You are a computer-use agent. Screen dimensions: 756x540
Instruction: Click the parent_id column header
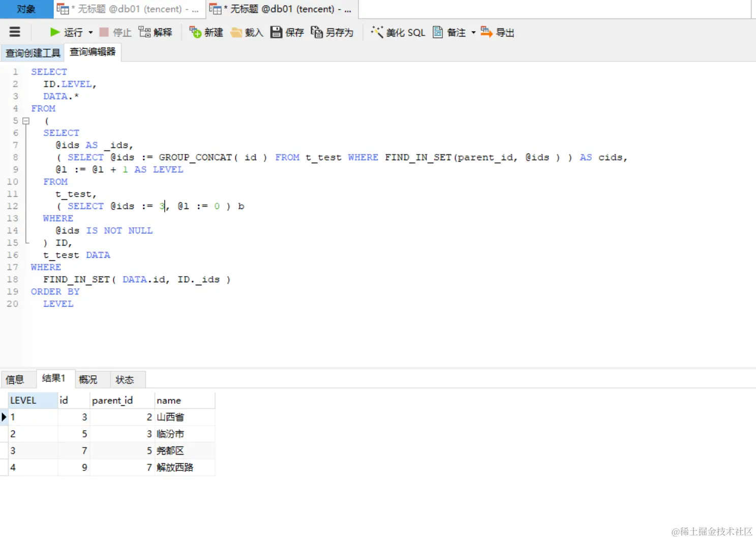click(122, 400)
